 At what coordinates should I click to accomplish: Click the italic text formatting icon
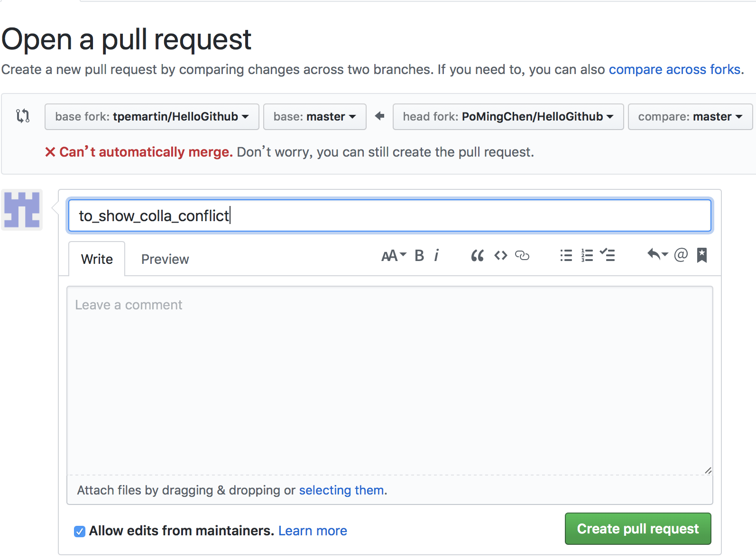tap(436, 256)
